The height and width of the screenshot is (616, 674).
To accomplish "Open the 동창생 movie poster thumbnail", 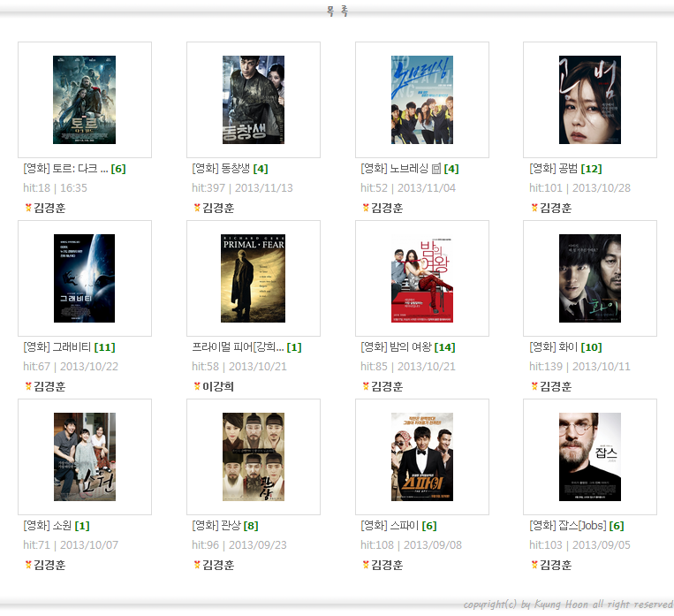I will (x=254, y=100).
